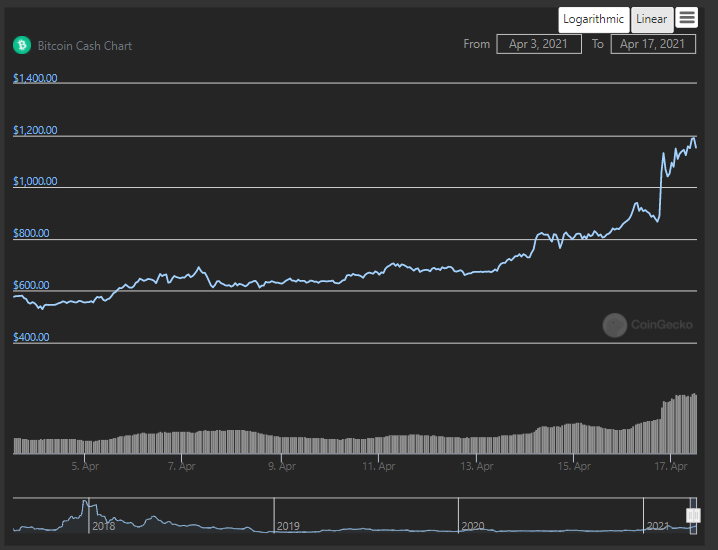Click the Bitcoin Cash logo icon
The image size is (718, 550).
22,45
